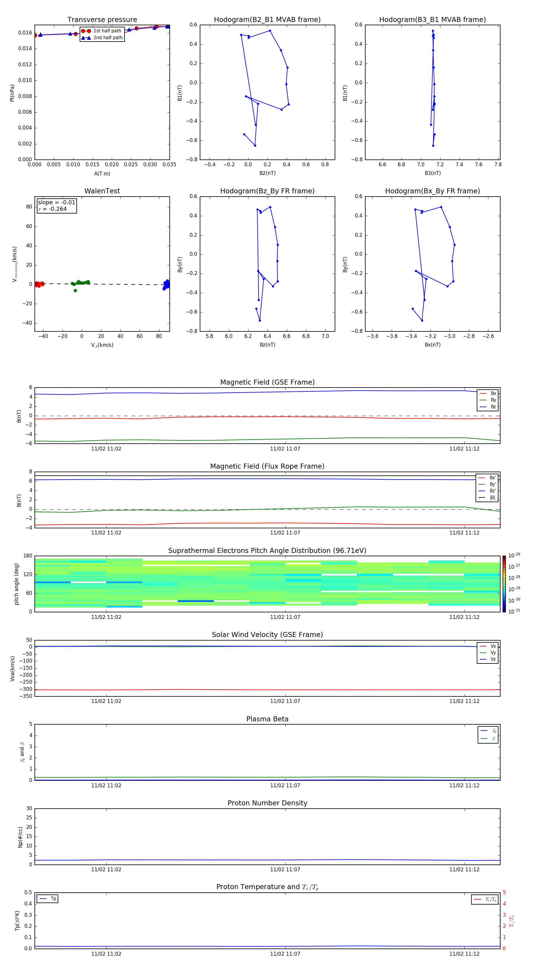The height and width of the screenshot is (980, 535).
Task: Click the Tp legend entry
Action: pyautogui.click(x=48, y=899)
